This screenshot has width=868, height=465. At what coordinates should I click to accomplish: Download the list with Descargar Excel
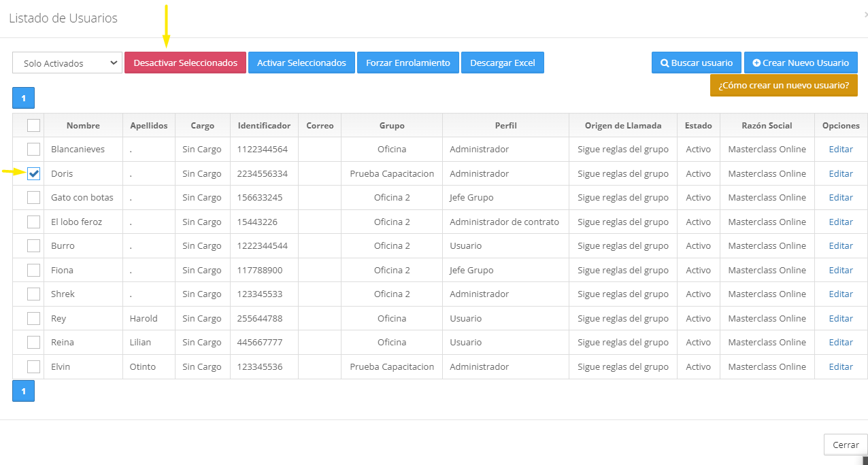[x=502, y=63]
